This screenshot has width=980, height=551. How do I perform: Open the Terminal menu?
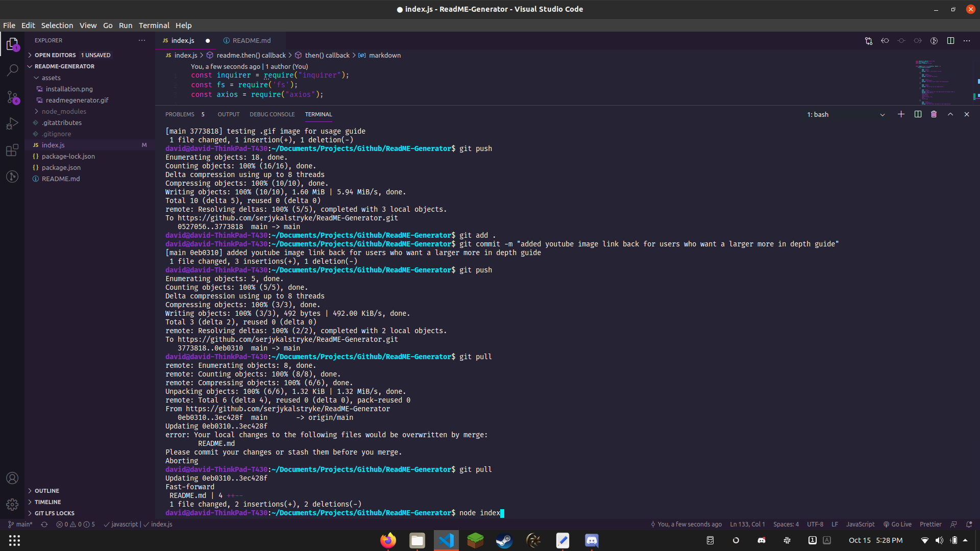tap(154, 26)
